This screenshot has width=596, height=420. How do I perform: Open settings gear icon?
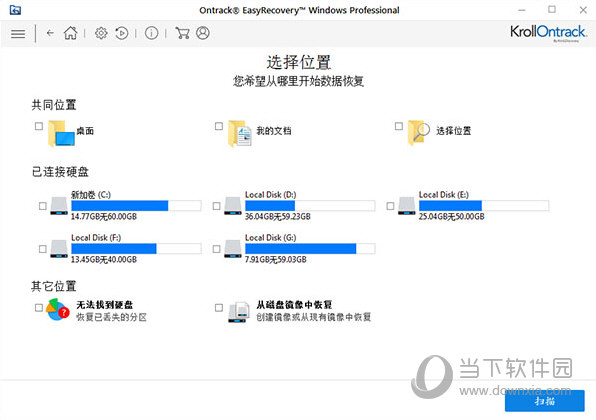[x=101, y=33]
